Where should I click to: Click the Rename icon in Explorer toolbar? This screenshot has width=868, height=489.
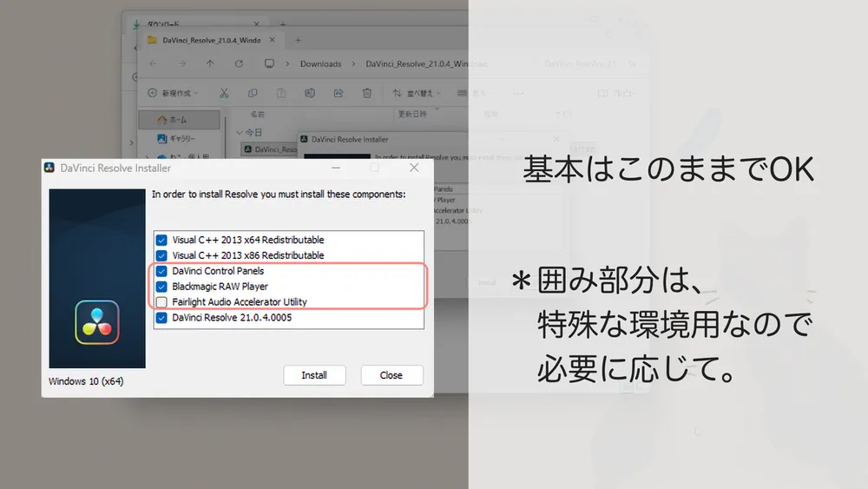[x=310, y=93]
